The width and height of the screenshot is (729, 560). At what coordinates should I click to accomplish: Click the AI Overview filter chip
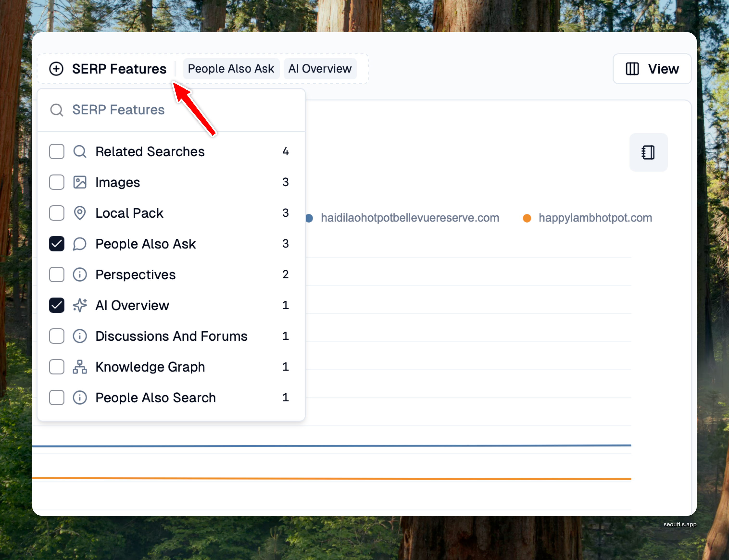[x=320, y=69]
